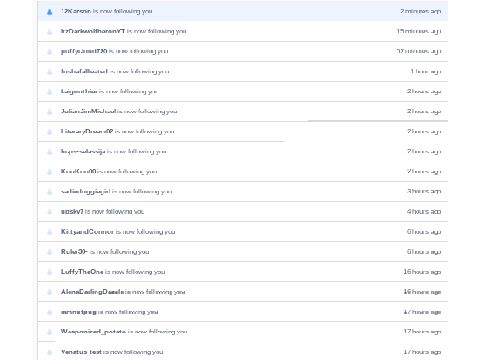Click the '15 minutes ago' timestamp

point(419,31)
